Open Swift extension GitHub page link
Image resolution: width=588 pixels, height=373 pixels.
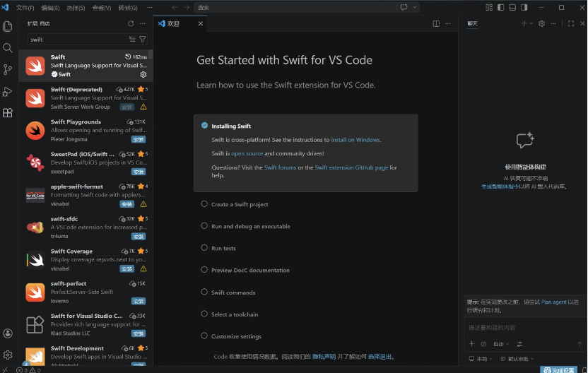click(351, 167)
